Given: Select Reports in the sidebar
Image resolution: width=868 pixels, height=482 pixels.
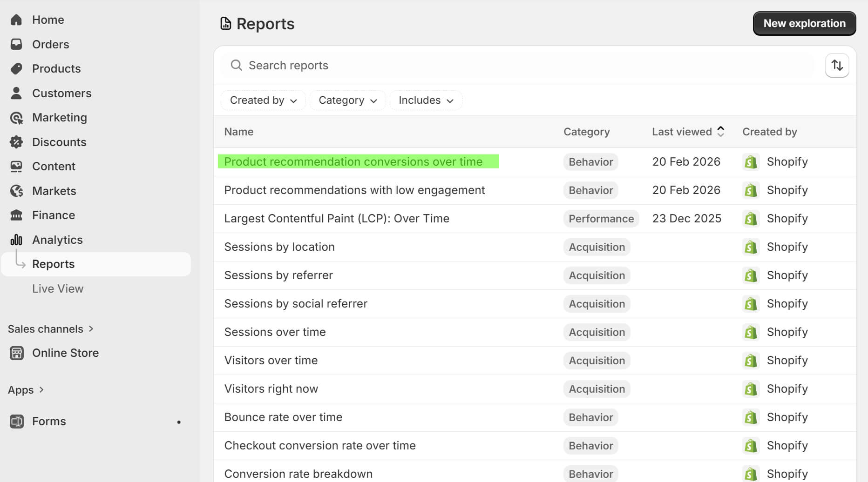Looking at the screenshot, I should point(53,264).
